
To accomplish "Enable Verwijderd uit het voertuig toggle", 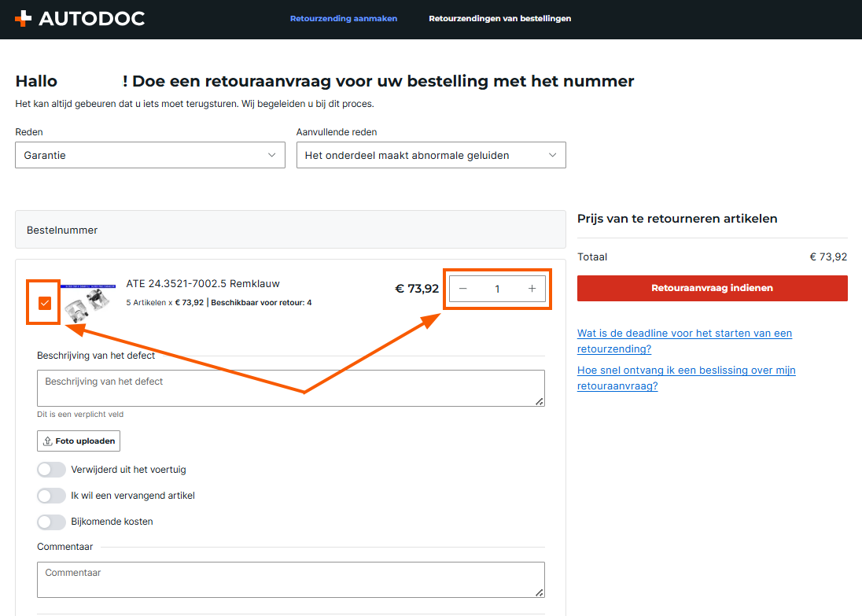I will click(52, 470).
